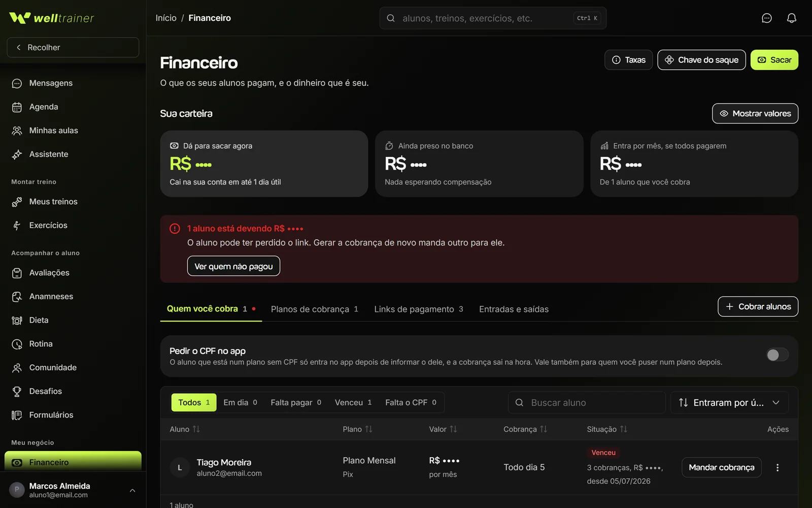The height and width of the screenshot is (508, 812).
Task: Filter students by Todos
Action: click(x=194, y=402)
